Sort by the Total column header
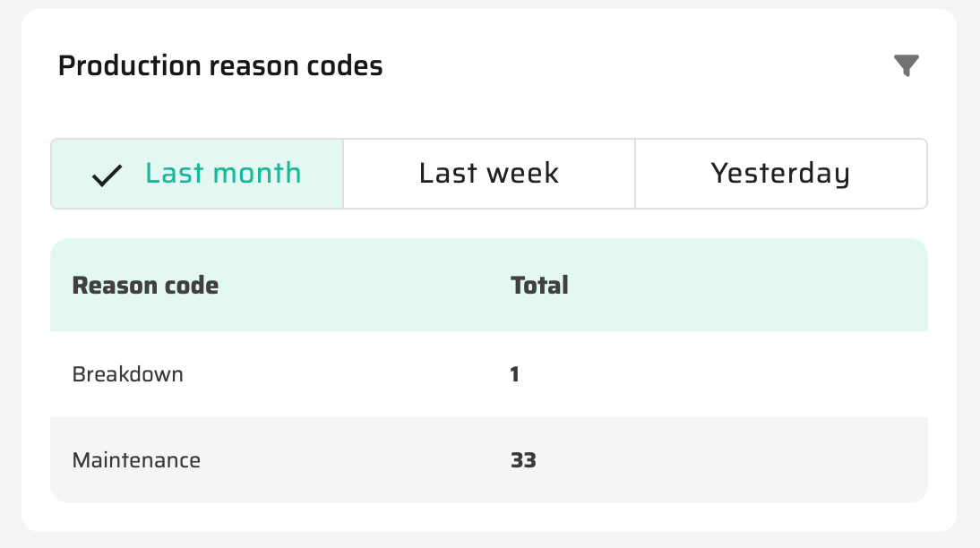This screenshot has height=548, width=980. tap(539, 286)
